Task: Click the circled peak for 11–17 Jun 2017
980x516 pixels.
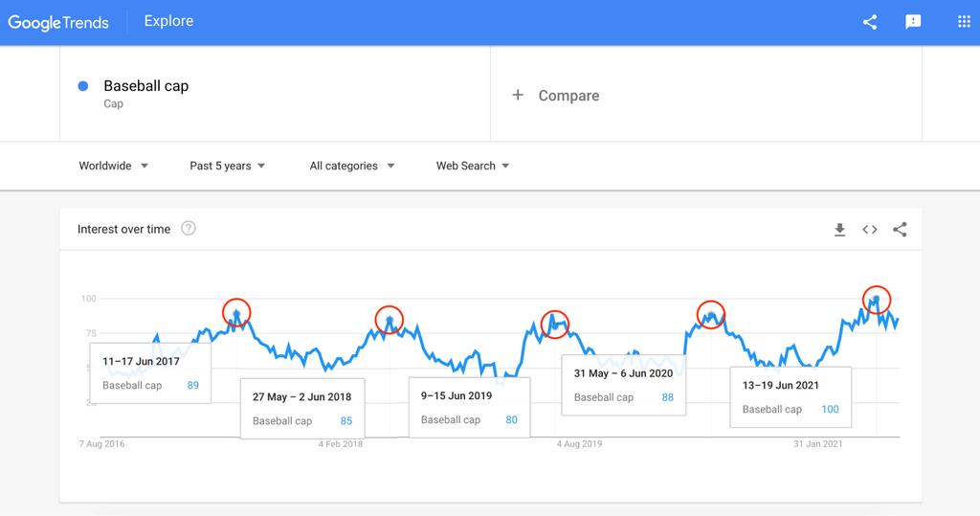Action: point(236,312)
